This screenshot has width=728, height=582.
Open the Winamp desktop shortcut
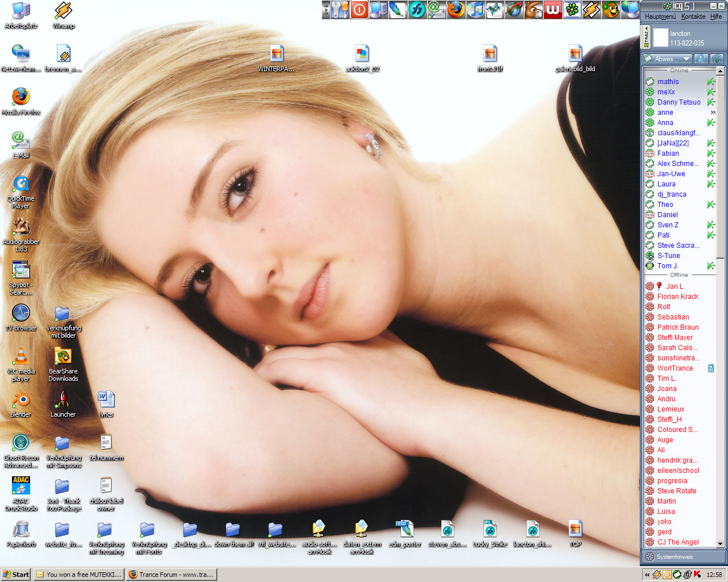point(63,15)
